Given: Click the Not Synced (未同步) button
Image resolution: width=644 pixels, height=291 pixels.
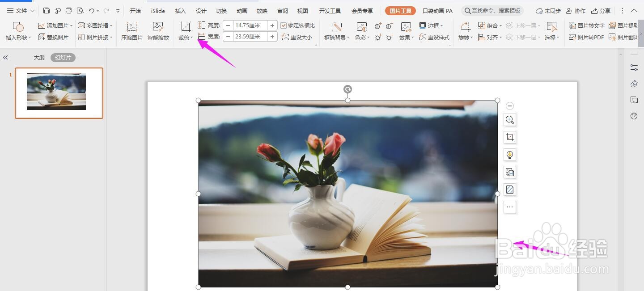Looking at the screenshot, I should (548, 11).
